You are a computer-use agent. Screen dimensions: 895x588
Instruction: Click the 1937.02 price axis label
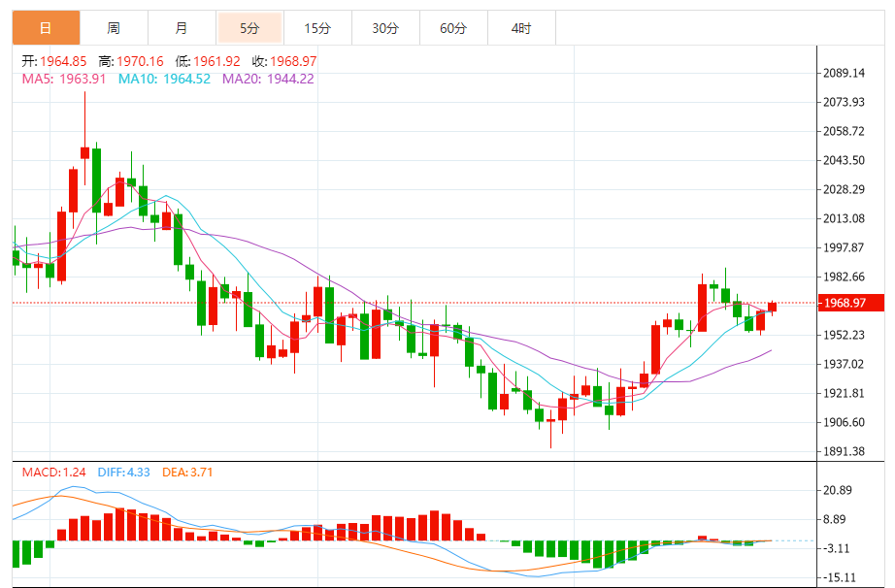[844, 364]
